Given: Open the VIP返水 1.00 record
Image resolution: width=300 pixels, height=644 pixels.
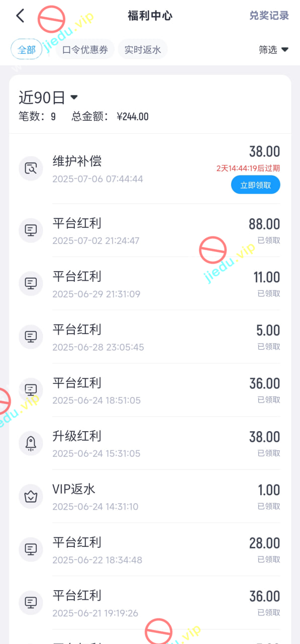Looking at the screenshot, I should 150,497.
